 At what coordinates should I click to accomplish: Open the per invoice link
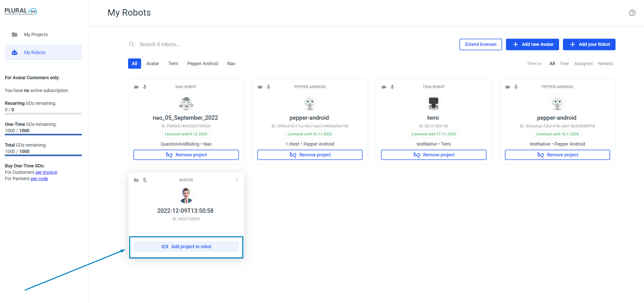46,172
